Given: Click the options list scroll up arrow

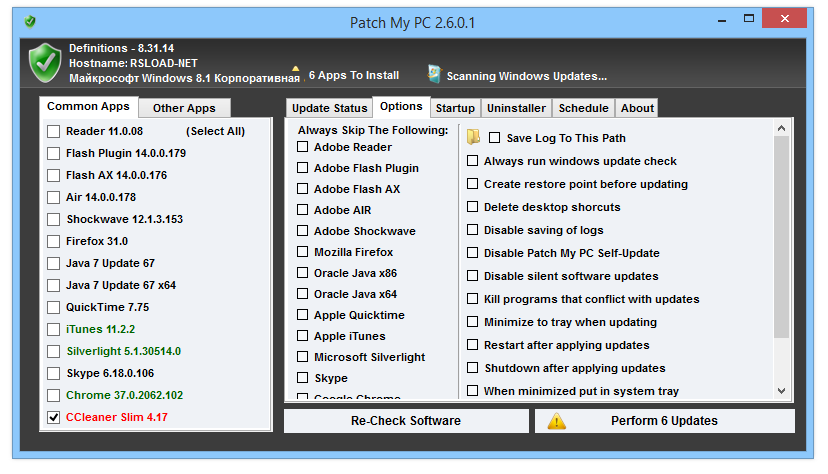Looking at the screenshot, I should point(782,128).
